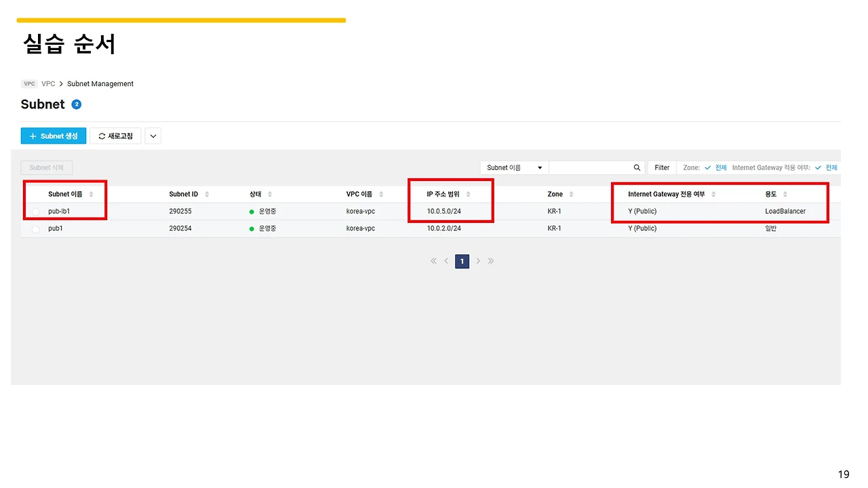Click the Subnet 삭제 button

click(46, 167)
